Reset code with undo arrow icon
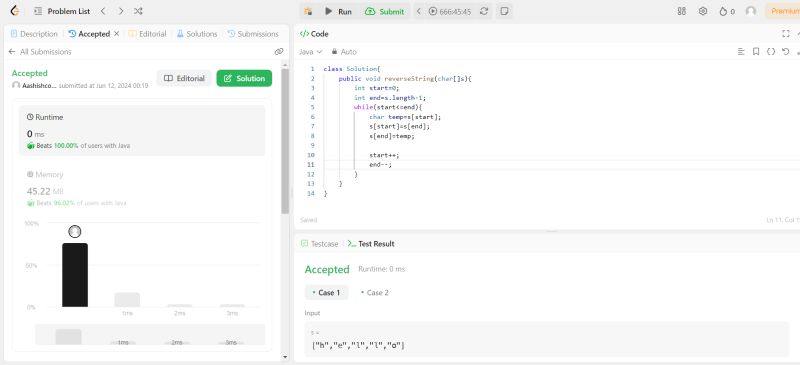Image resolution: width=800 pixels, height=365 pixels. point(786,52)
